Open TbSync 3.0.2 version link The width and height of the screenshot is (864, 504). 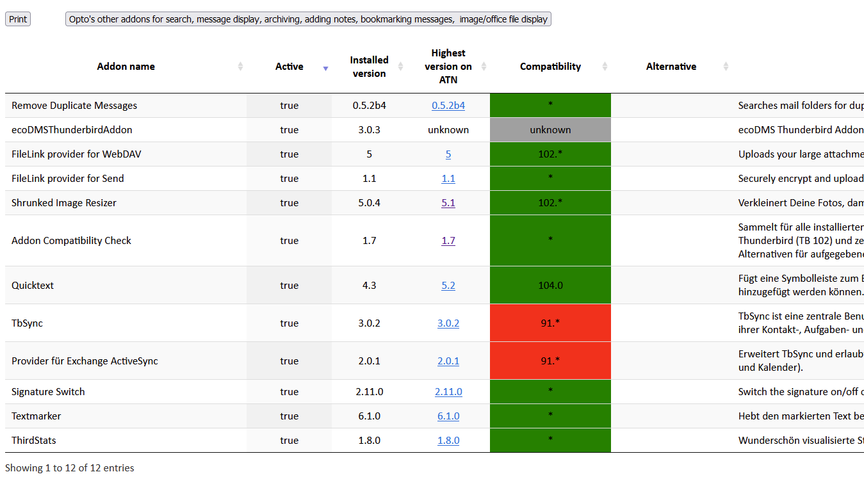tap(448, 323)
